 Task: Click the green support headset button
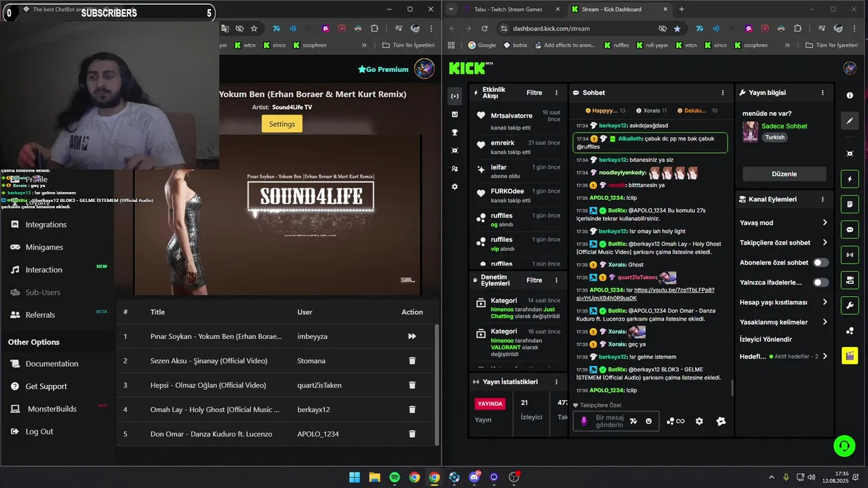(x=844, y=445)
